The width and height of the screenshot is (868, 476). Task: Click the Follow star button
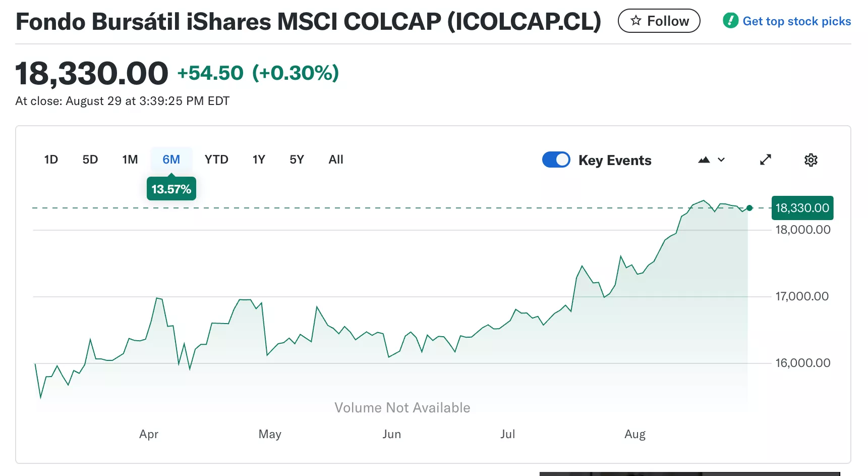659,21
